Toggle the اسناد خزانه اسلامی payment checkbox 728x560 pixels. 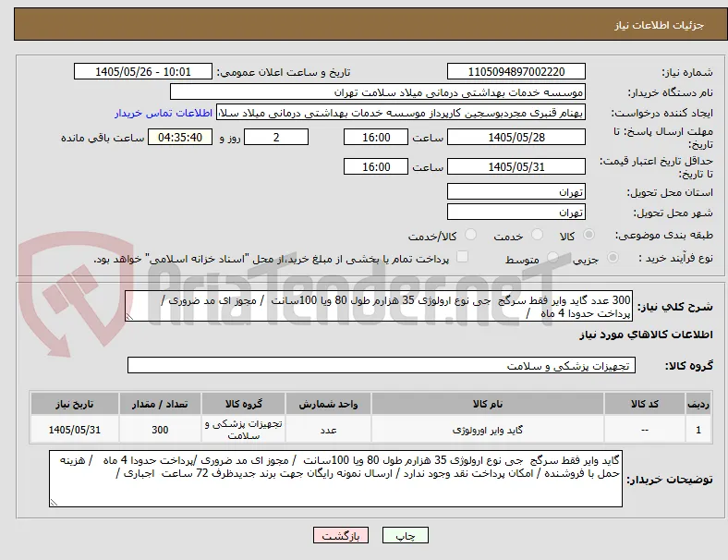(x=463, y=257)
